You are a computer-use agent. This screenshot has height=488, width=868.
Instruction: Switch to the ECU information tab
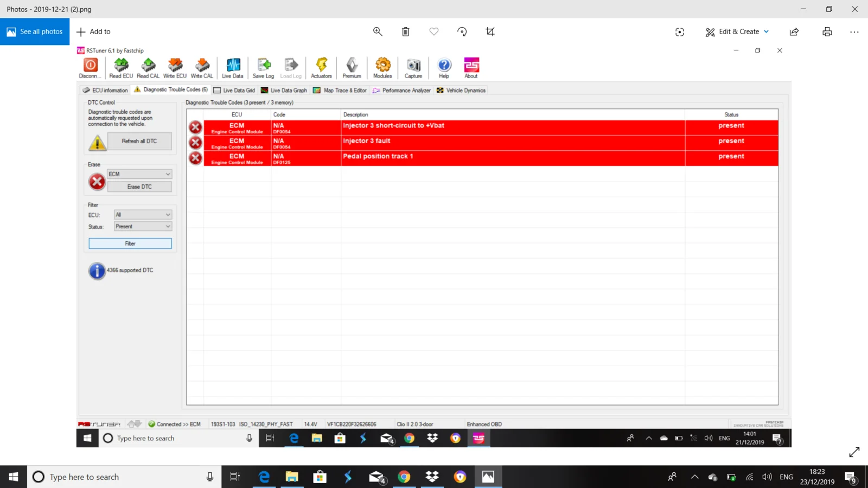pyautogui.click(x=105, y=91)
